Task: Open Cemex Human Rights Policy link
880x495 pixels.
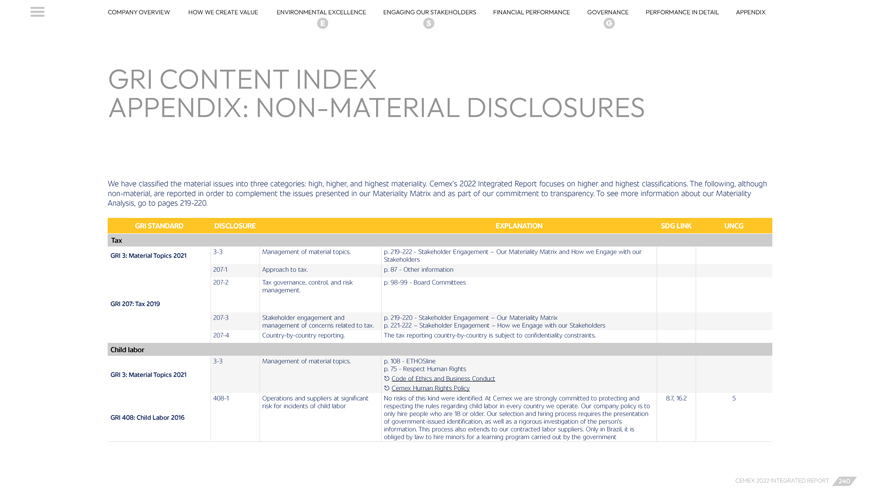Action: click(x=430, y=388)
